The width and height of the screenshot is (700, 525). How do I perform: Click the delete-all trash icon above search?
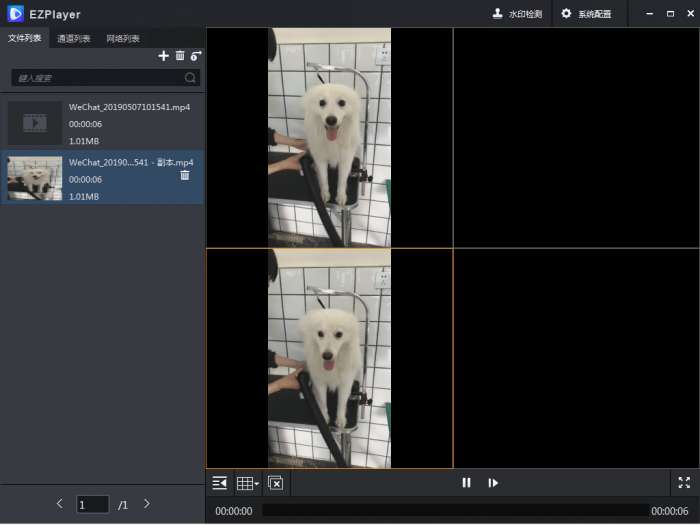180,56
